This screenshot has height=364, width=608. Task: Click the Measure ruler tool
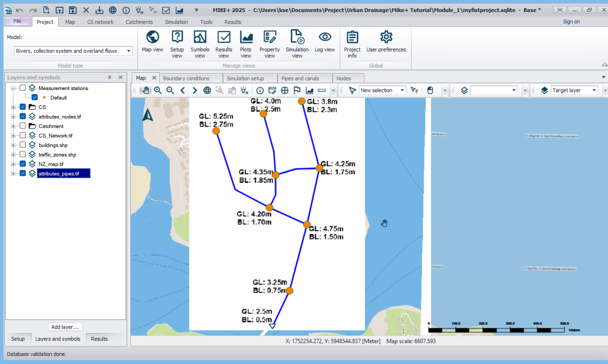pos(321,90)
